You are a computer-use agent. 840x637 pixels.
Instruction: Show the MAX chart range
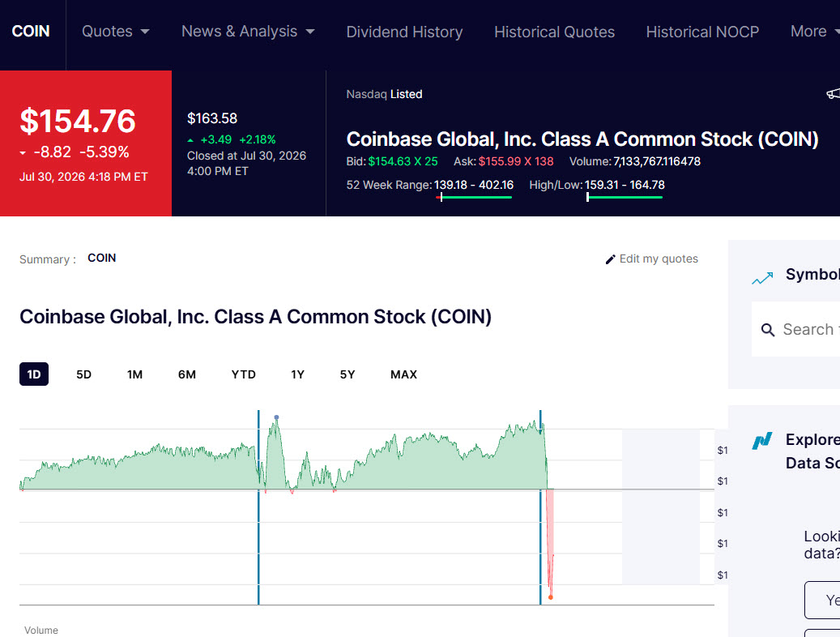coord(403,374)
